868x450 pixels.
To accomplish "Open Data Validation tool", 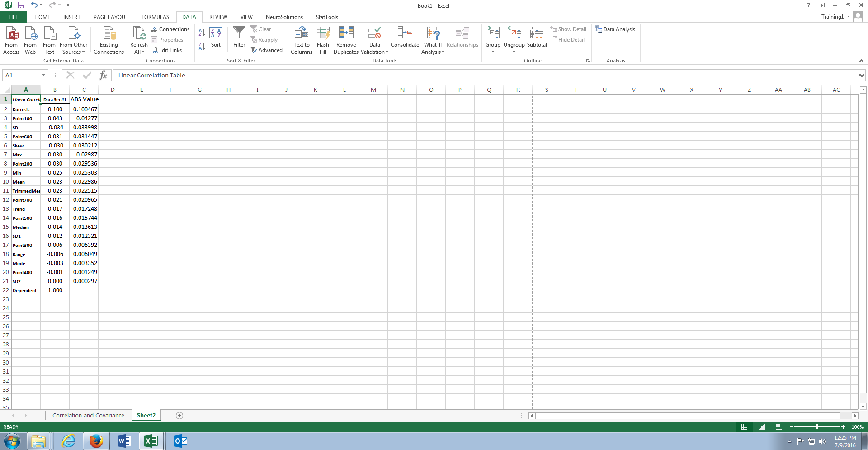I will point(374,40).
